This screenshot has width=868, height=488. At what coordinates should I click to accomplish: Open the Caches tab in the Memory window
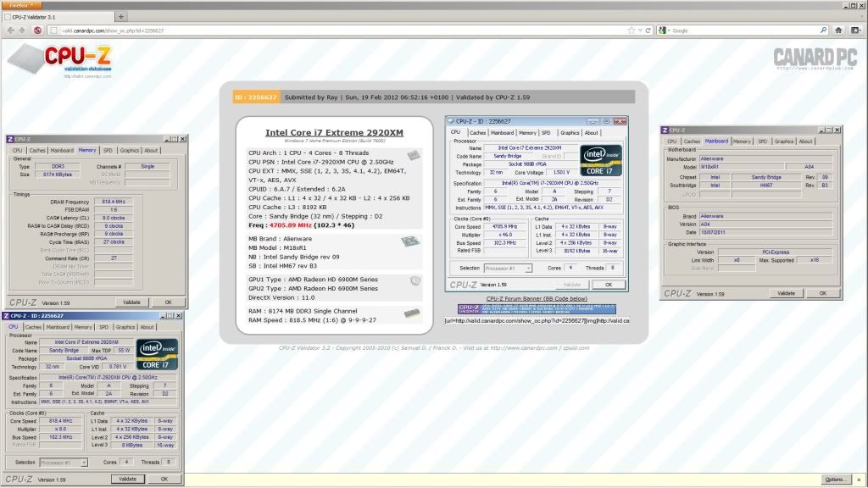pyautogui.click(x=37, y=151)
